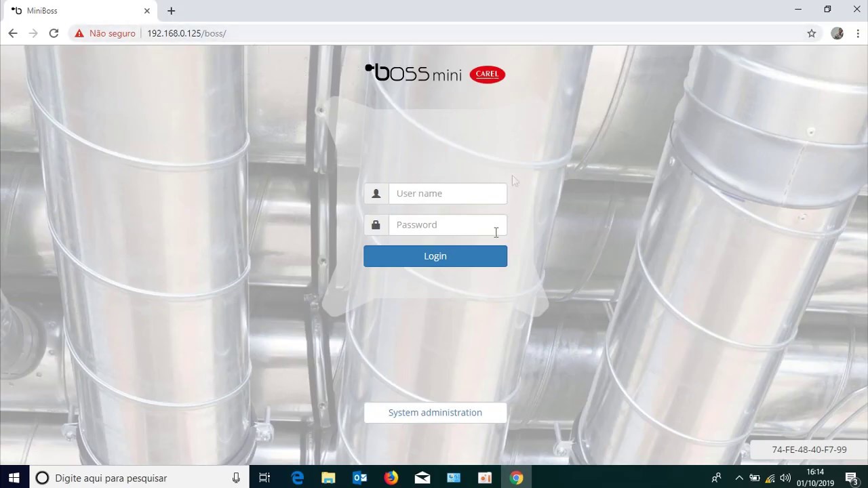Open the Windows Start menu
Screen dimensions: 868x488
[x=14, y=478]
